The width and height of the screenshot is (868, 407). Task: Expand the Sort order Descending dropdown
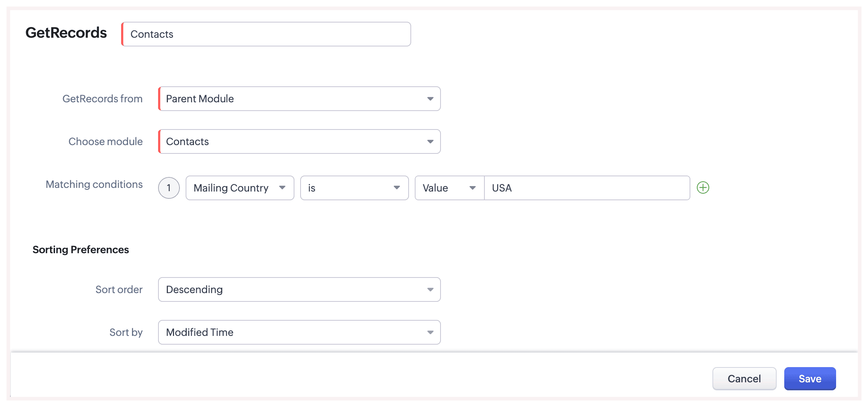[299, 289]
